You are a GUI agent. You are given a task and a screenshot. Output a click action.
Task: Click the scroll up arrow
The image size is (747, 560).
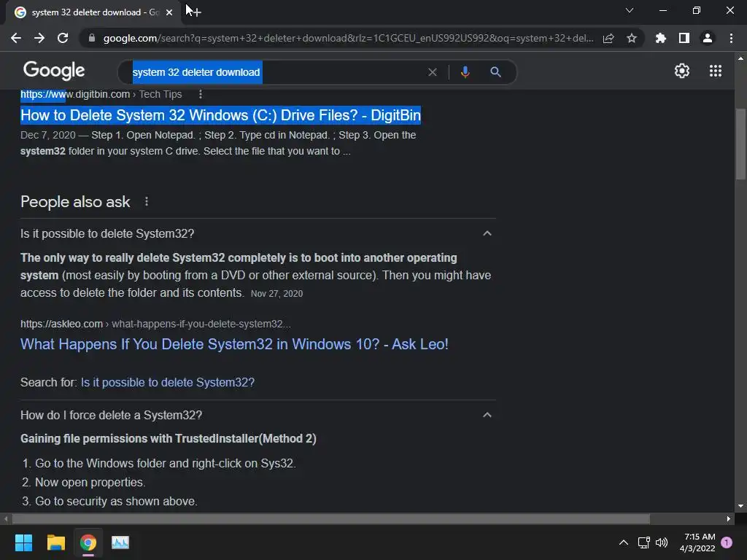(740, 58)
